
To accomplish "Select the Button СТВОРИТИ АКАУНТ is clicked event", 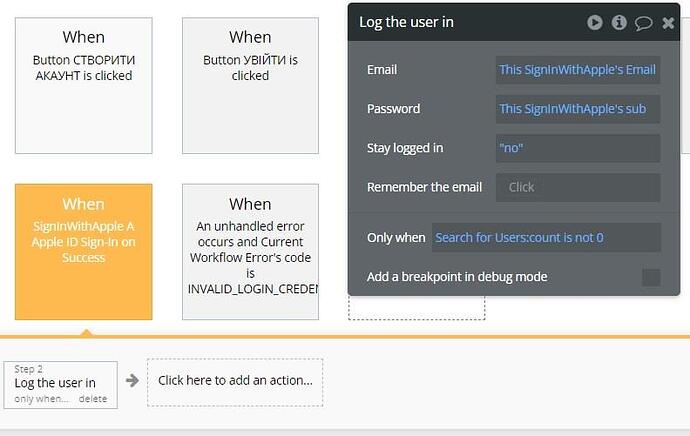I will click(84, 86).
